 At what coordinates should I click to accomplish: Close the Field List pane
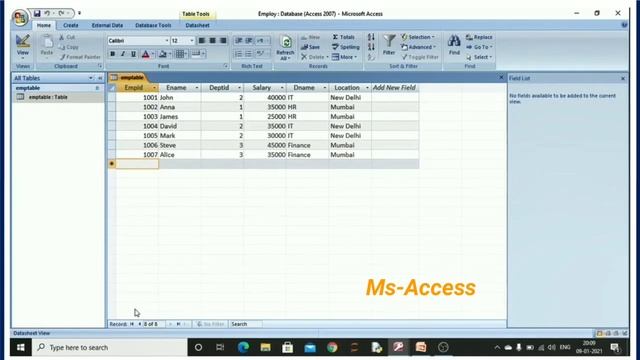[623, 78]
